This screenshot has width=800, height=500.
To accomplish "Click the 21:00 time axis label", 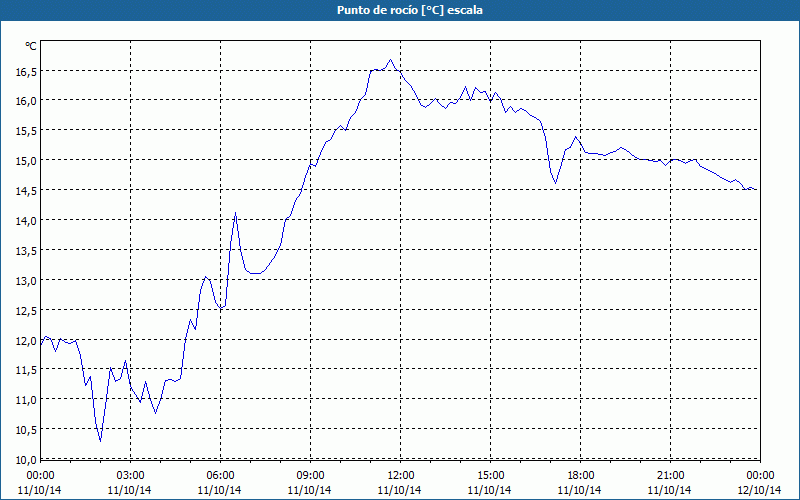I will pyautogui.click(x=670, y=476).
